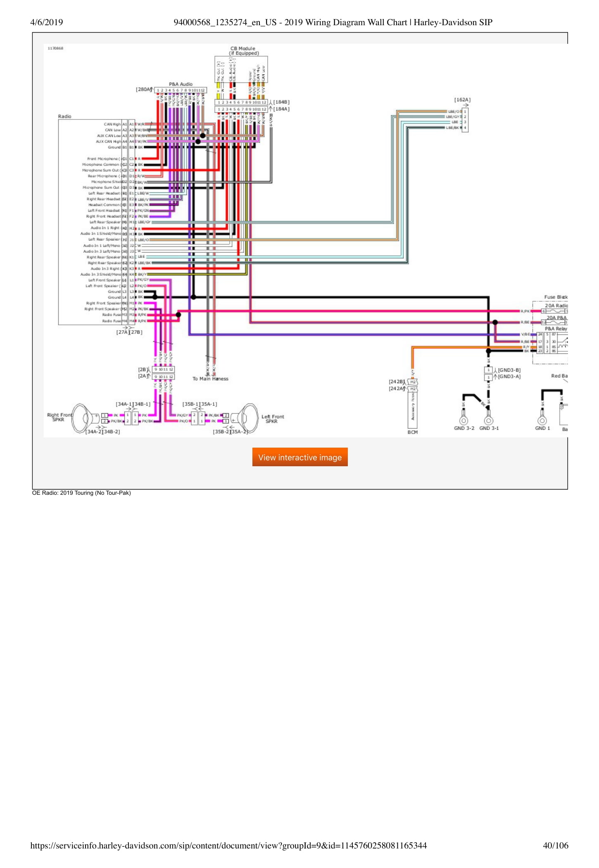Click the To Main Harness label
The height and width of the screenshot is (868, 599).
[x=210, y=379]
